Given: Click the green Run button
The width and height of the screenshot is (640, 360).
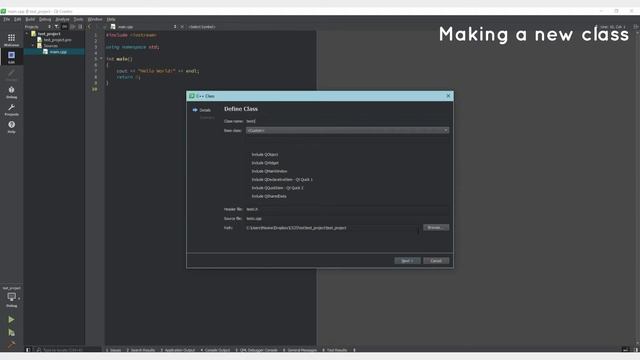Looking at the screenshot, I should click(x=11, y=320).
